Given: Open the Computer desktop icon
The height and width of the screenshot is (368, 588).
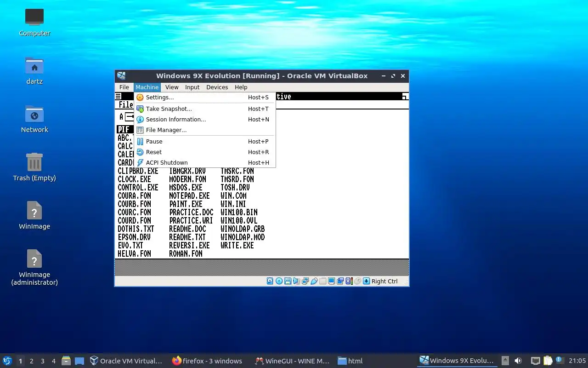Looking at the screenshot, I should pos(34,22).
